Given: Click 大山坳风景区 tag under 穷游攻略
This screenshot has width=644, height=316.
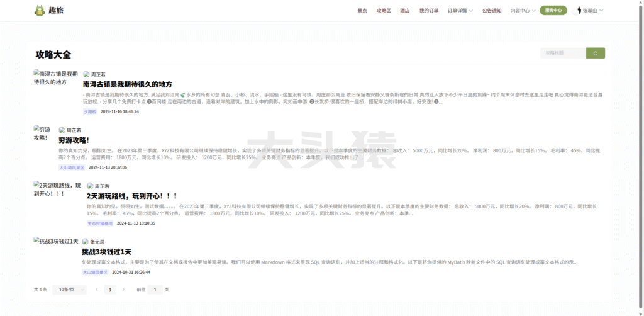Looking at the screenshot, I should coord(72,167).
